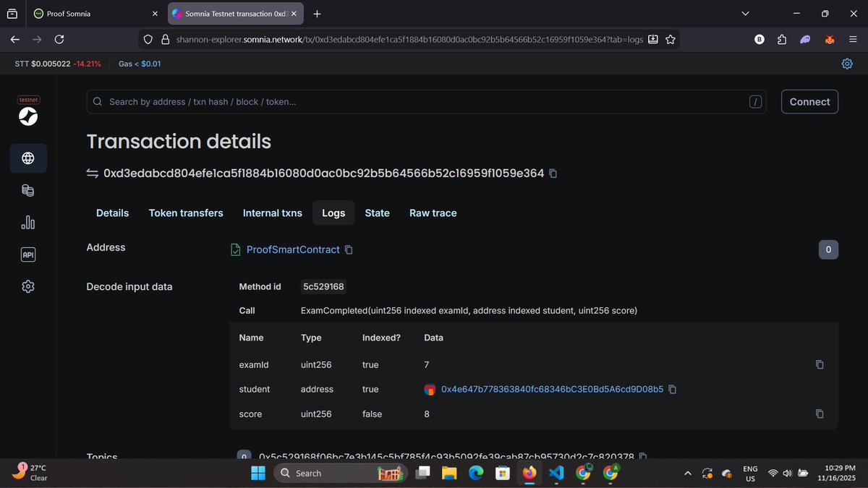
Task: Copy the transaction hash
Action: [553, 174]
